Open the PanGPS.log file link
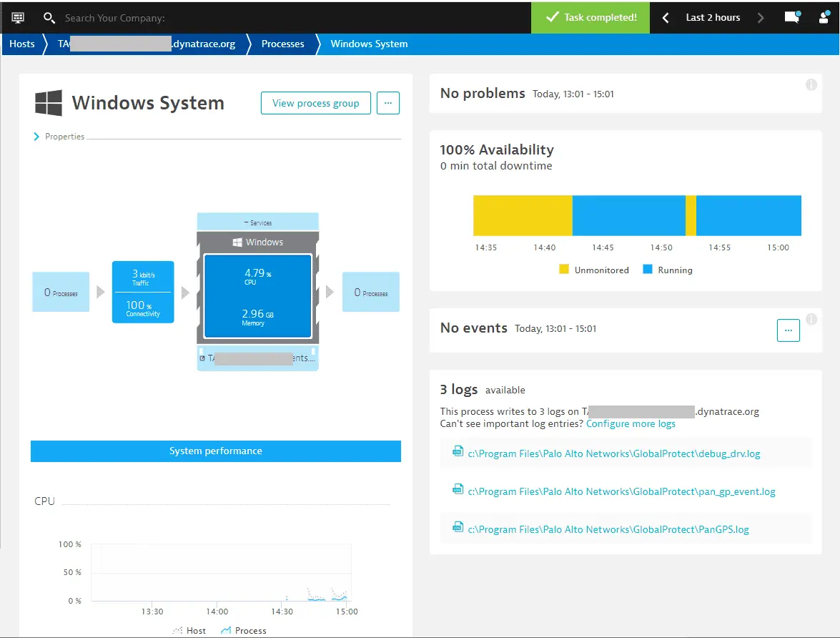The height and width of the screenshot is (638, 840). point(608,530)
